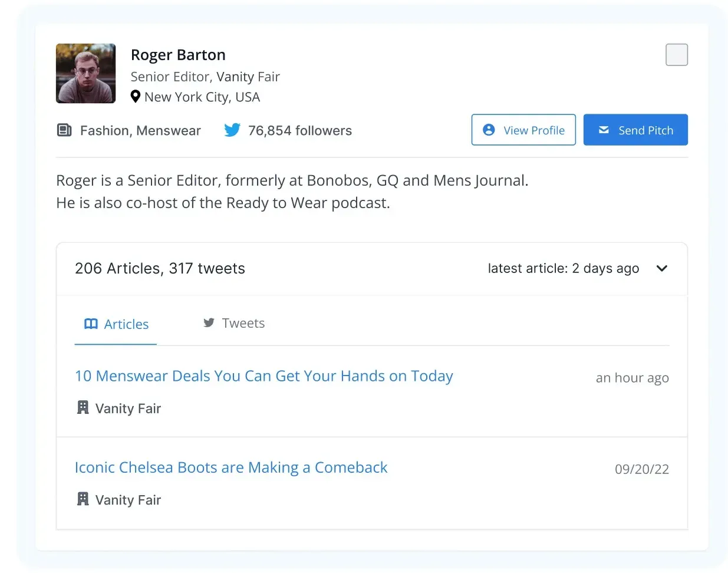The height and width of the screenshot is (573, 728).
Task: Open 10 Menswear Deals article link
Action: tap(263, 376)
